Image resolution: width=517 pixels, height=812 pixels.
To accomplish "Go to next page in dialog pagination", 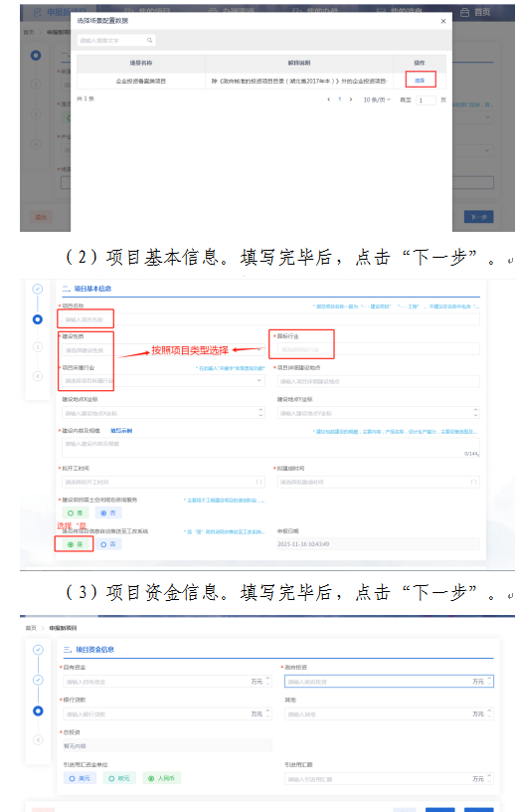I will (351, 100).
